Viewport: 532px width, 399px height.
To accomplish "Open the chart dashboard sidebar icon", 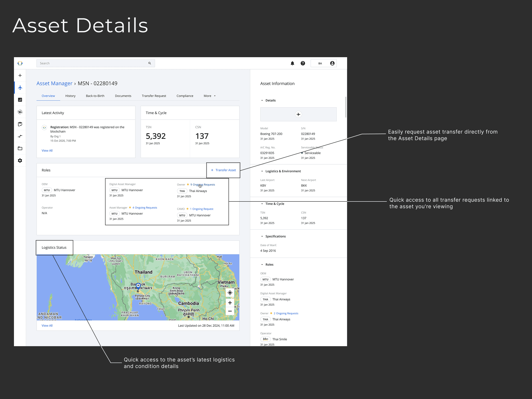I will 20,100.
